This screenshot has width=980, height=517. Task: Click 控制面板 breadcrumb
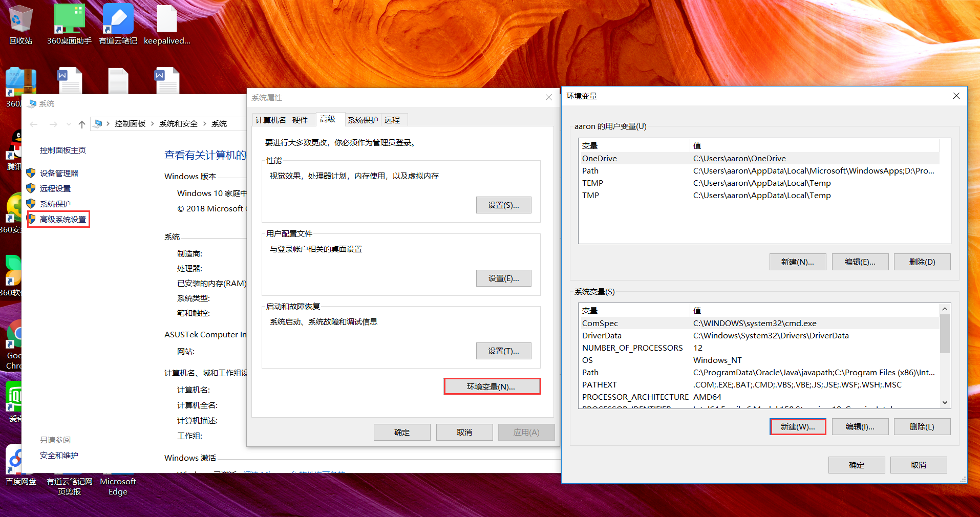pyautogui.click(x=130, y=124)
